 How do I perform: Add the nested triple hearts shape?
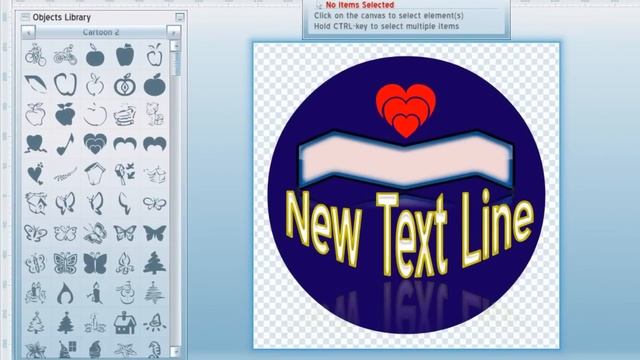click(x=95, y=144)
